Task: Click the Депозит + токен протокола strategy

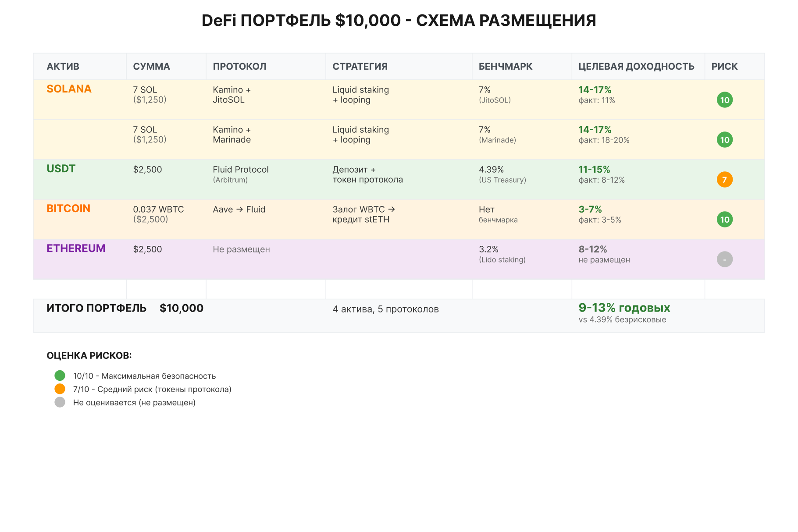Action: 367,174
